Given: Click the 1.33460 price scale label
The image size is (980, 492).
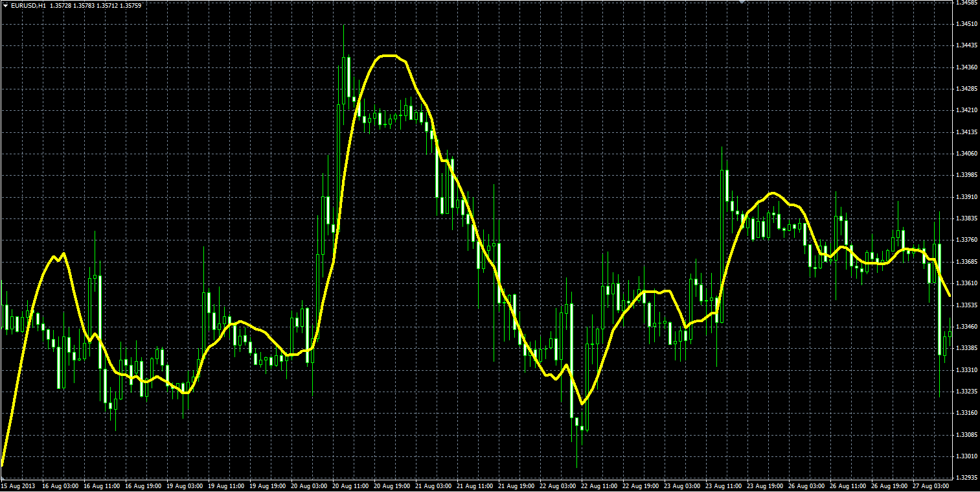Looking at the screenshot, I should point(966,327).
